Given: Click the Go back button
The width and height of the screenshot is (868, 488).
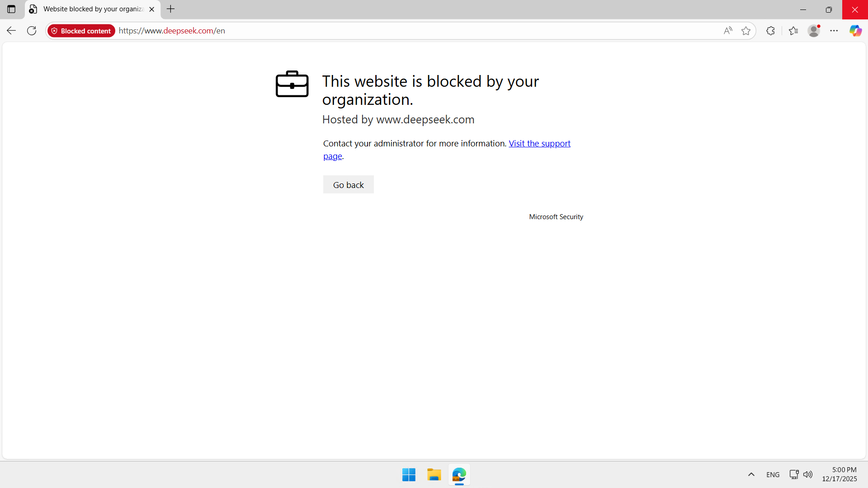Looking at the screenshot, I should [x=348, y=185].
